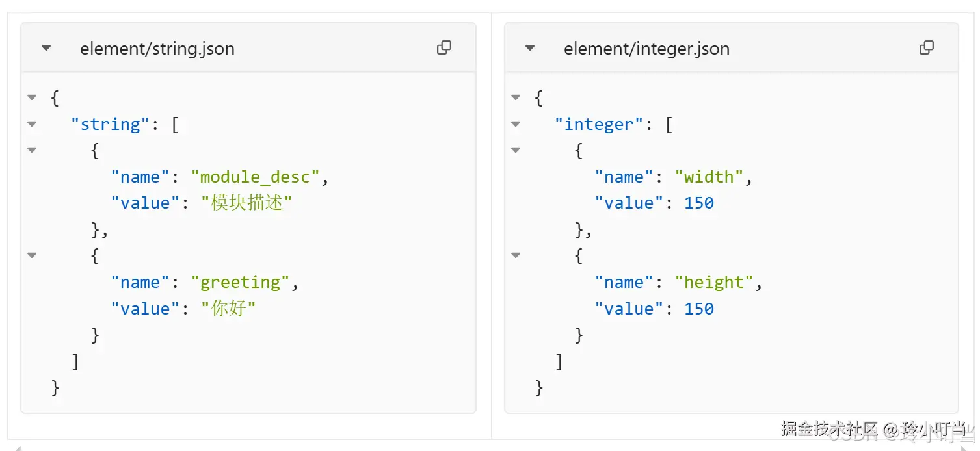Select the element/string.json header title

(157, 47)
